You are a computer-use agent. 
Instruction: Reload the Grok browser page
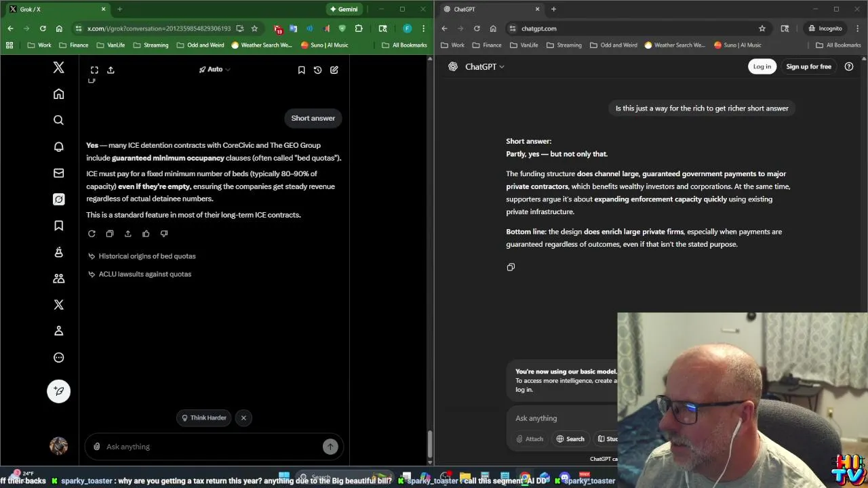pyautogui.click(x=43, y=28)
